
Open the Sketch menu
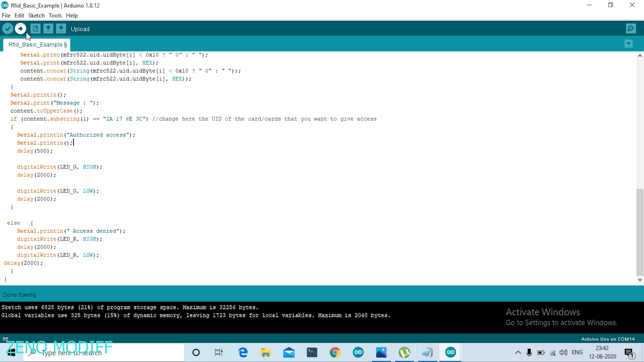tap(36, 15)
